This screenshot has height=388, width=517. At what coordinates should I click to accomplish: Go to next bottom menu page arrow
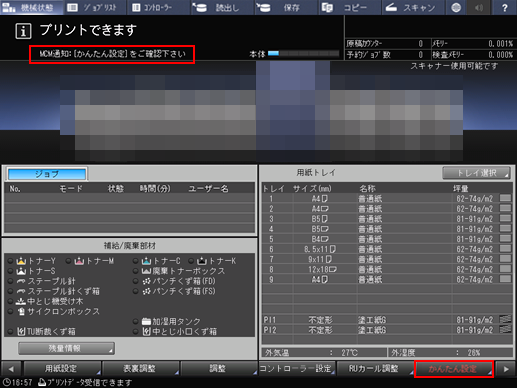tap(506, 369)
